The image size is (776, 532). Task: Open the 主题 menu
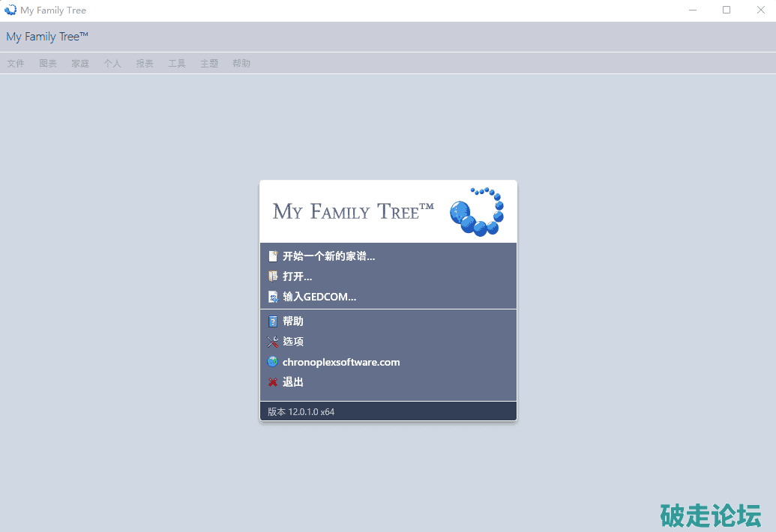coord(209,64)
